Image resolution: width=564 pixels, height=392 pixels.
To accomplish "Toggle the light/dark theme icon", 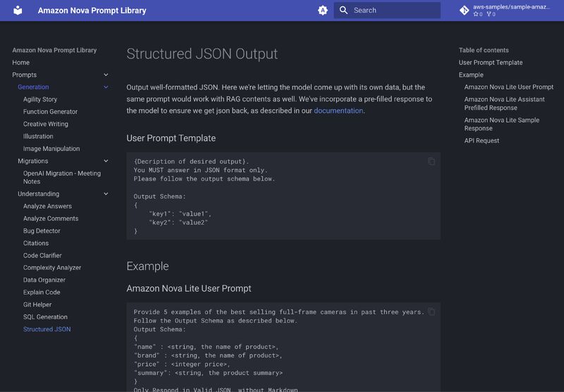I will tap(323, 11).
